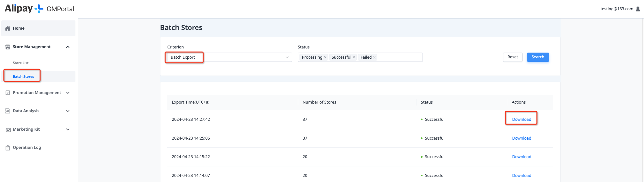
Task: Click the Store Management shop icon
Action: click(x=8, y=47)
